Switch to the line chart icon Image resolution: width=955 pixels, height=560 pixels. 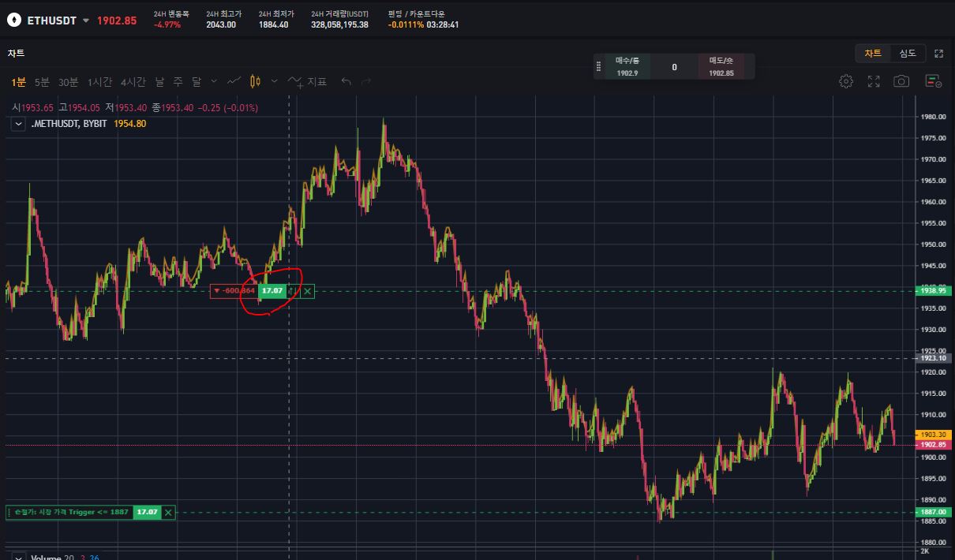click(x=234, y=81)
